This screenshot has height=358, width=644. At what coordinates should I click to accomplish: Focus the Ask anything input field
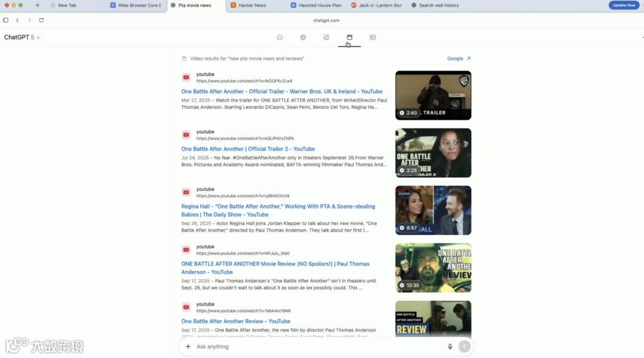click(320, 347)
